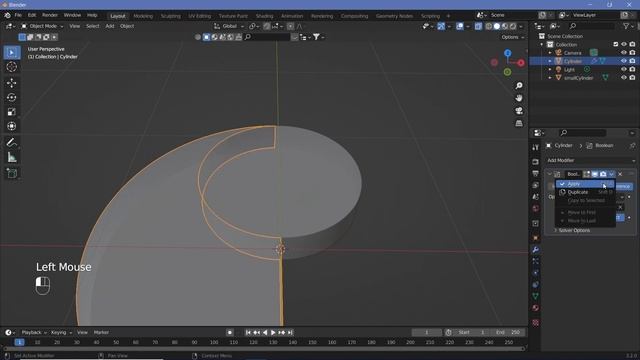Open the Render menu
The width and height of the screenshot is (640, 360).
[x=50, y=16]
